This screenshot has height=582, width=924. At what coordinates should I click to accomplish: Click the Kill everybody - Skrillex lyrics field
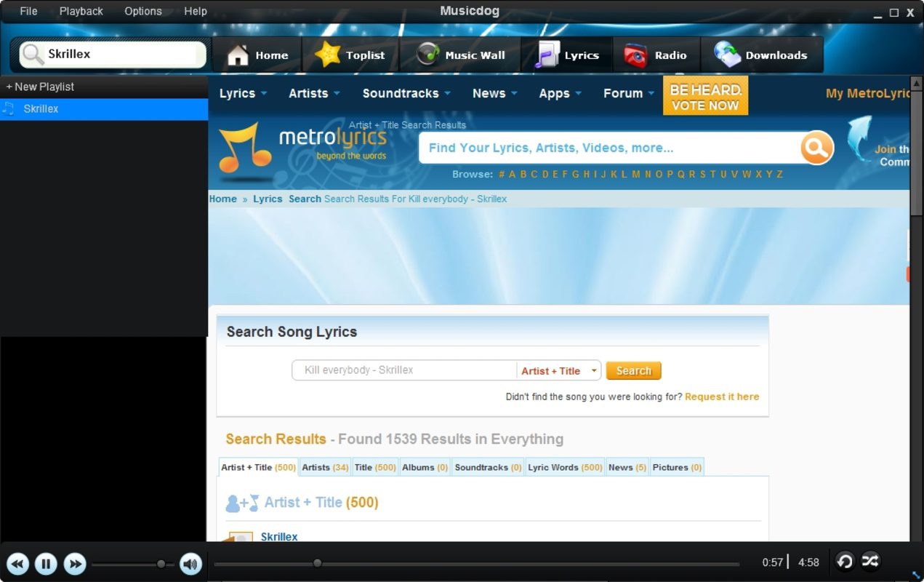(x=404, y=370)
